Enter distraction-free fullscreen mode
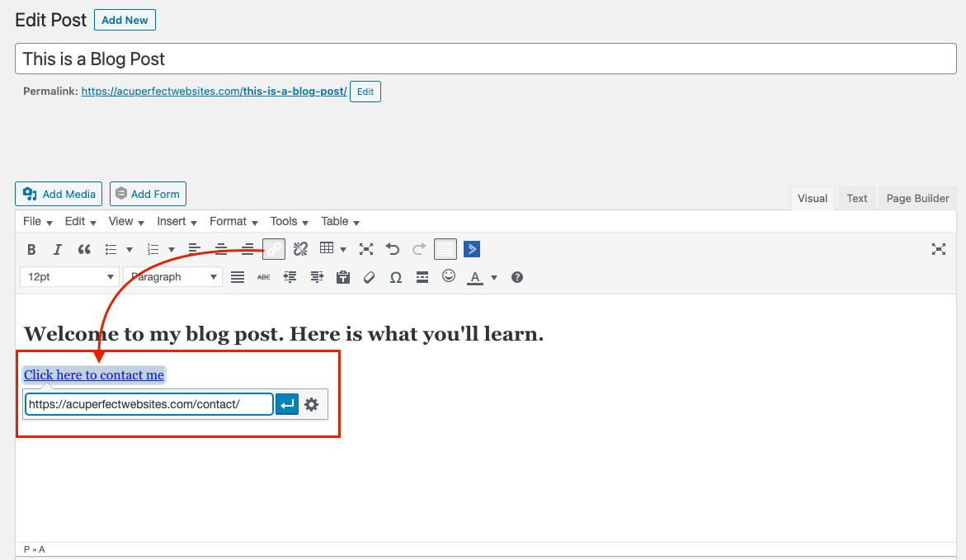The image size is (966, 560). pos(939,248)
